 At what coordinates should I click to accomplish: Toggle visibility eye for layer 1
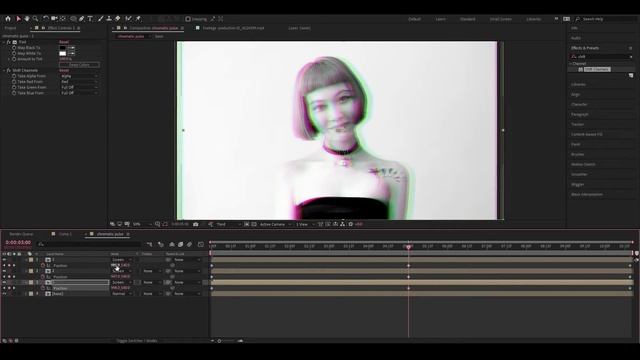click(x=4, y=260)
